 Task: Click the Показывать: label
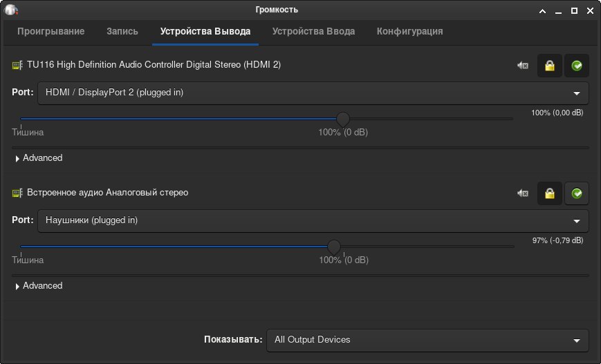click(x=233, y=340)
